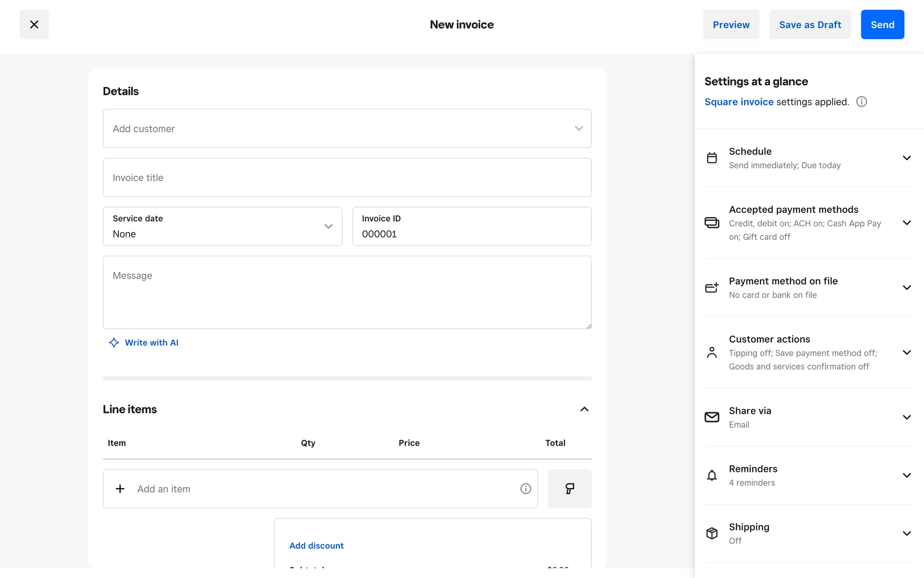Open the Service date dropdown
The width and height of the screenshot is (924, 578).
pyautogui.click(x=222, y=226)
